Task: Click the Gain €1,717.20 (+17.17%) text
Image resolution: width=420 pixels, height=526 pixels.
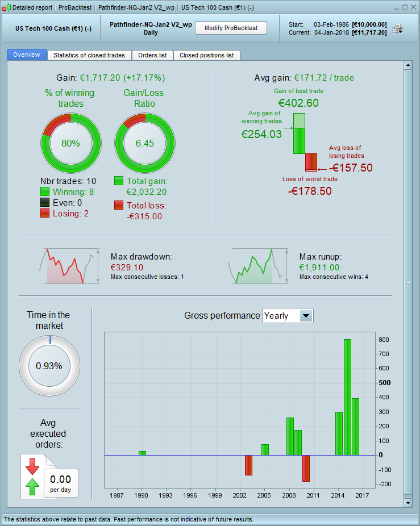Action: (111, 77)
